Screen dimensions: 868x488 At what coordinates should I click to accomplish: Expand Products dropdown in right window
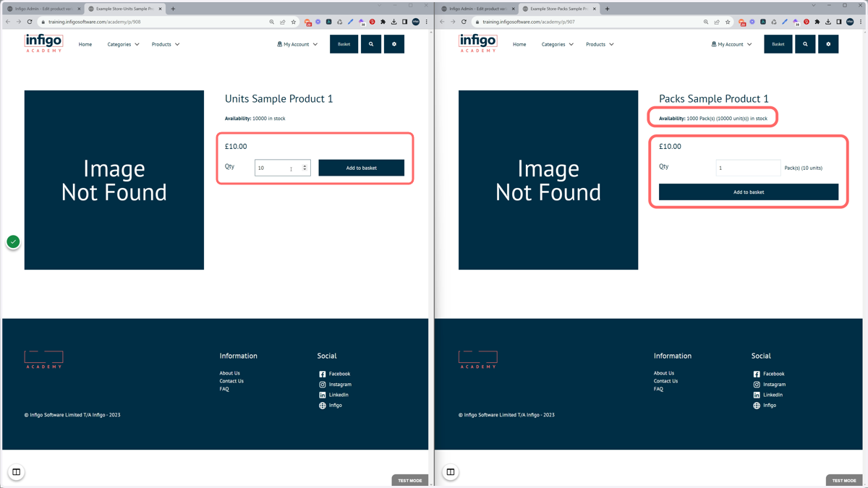[x=600, y=44]
